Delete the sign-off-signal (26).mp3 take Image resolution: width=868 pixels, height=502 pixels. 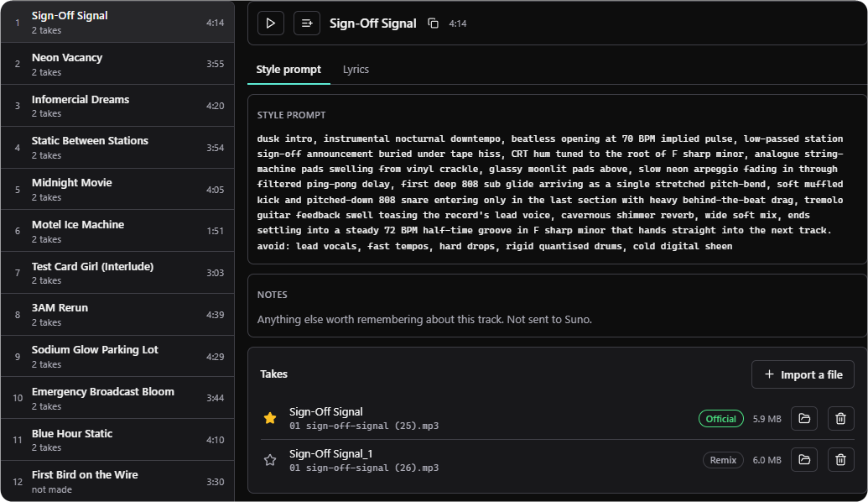pos(840,460)
